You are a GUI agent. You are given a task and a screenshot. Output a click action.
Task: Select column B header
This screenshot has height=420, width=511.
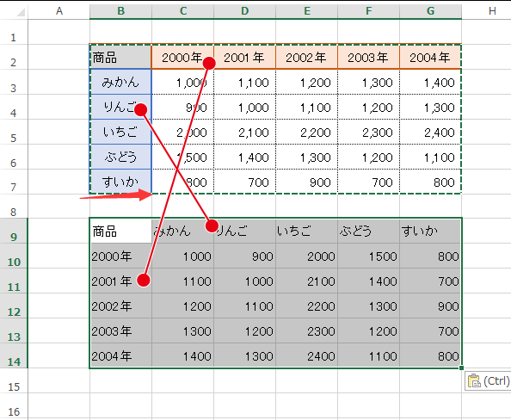(x=120, y=11)
